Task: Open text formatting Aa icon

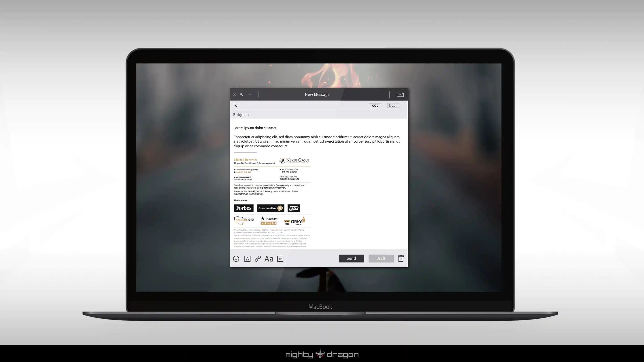Action: (269, 259)
